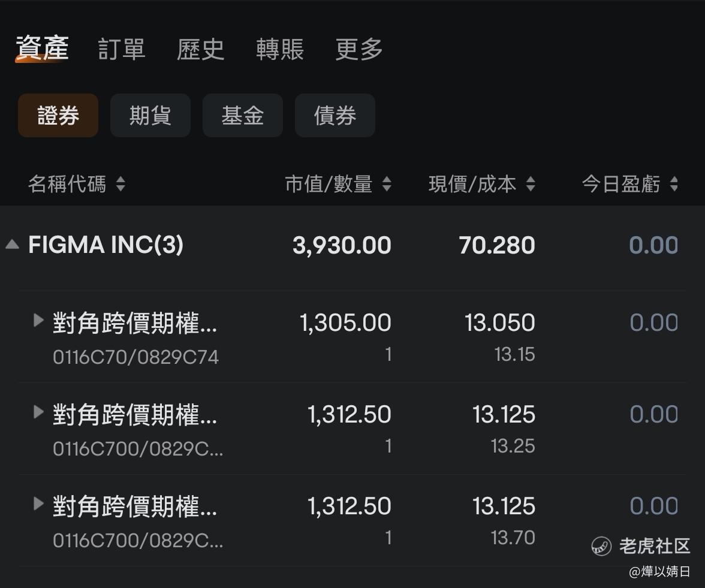Image resolution: width=705 pixels, height=588 pixels.
Task: Go to the 轉賬 tab
Action: click(279, 49)
